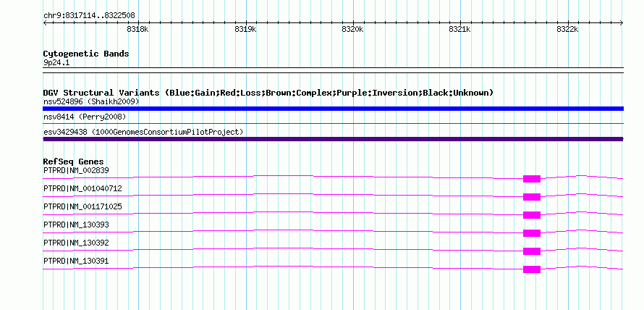Click the Cytogenetic Bands track heading

point(86,54)
